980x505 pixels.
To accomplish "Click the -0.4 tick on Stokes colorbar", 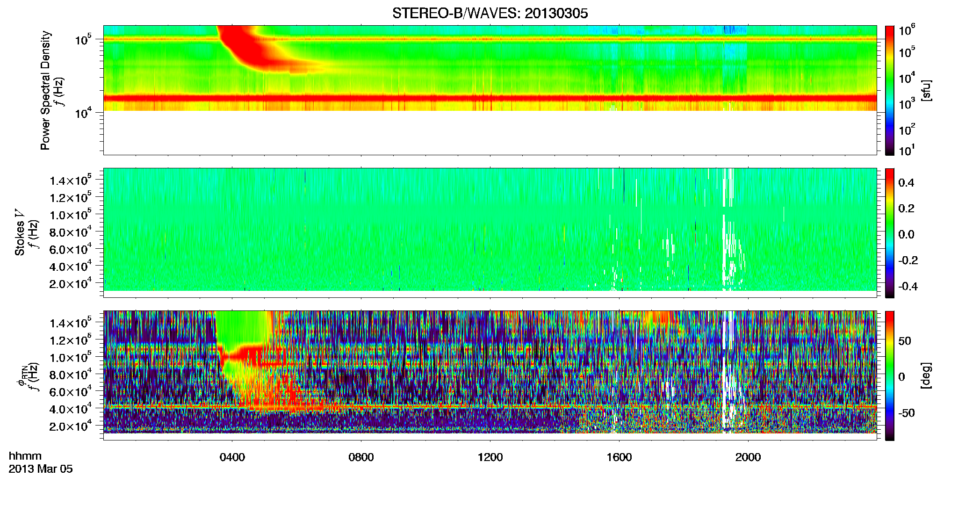I will [x=908, y=286].
